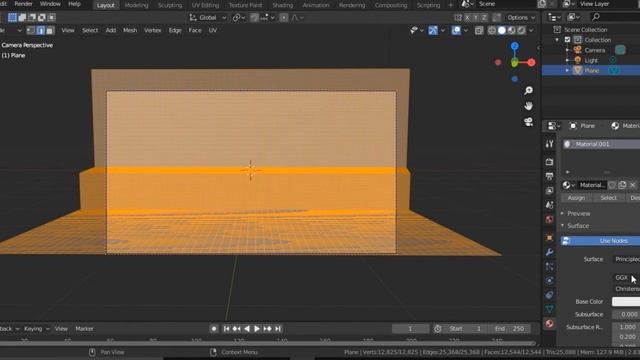Open the Mesh menu

[130, 30]
